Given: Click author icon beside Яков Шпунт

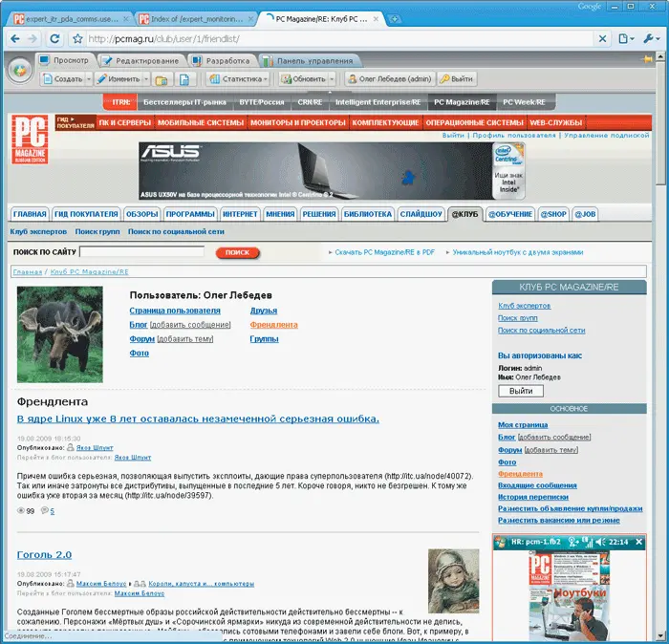Looking at the screenshot, I should click(71, 447).
